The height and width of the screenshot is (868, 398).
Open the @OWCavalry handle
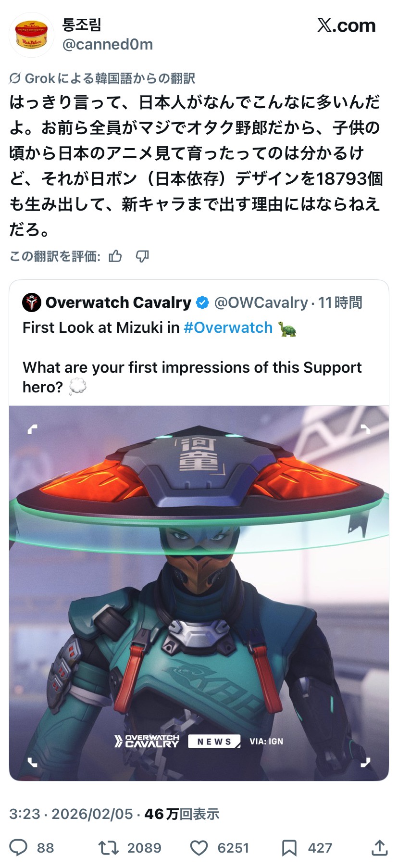261,302
